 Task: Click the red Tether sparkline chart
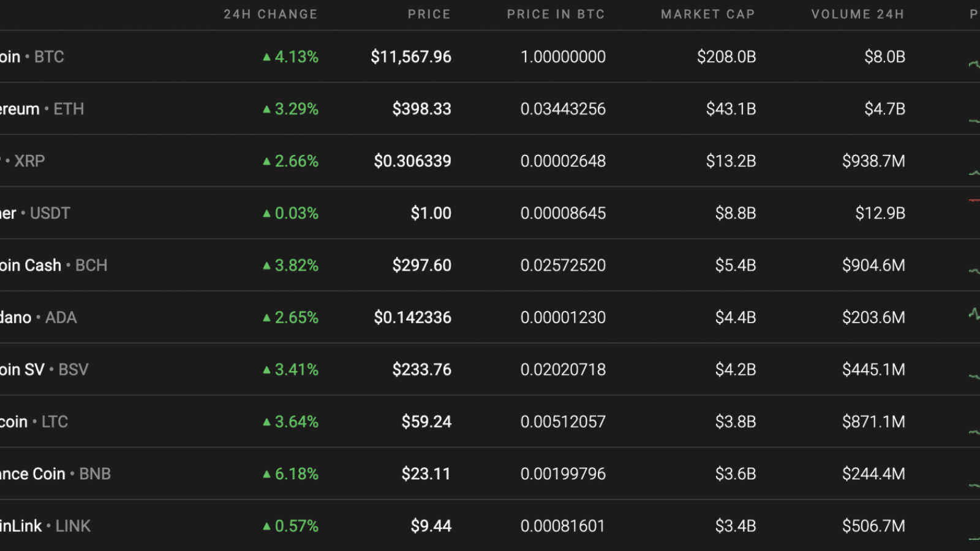[x=974, y=200]
